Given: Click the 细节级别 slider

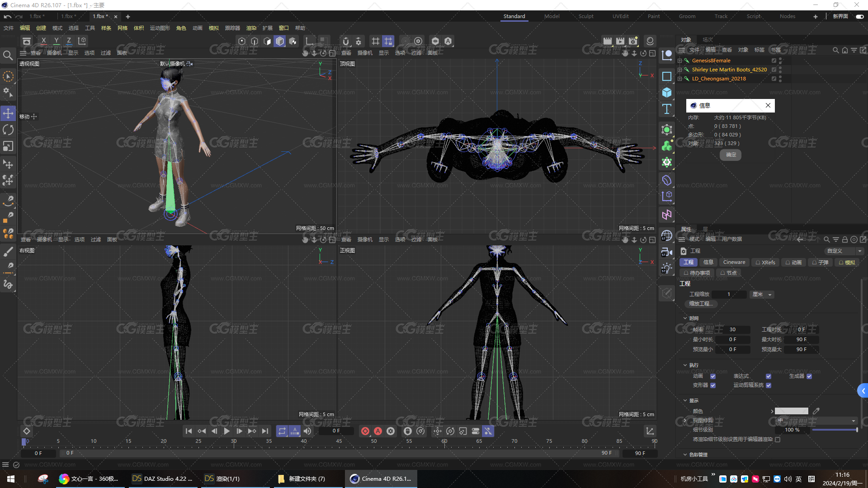Looking at the screenshot, I should pyautogui.click(x=835, y=430).
